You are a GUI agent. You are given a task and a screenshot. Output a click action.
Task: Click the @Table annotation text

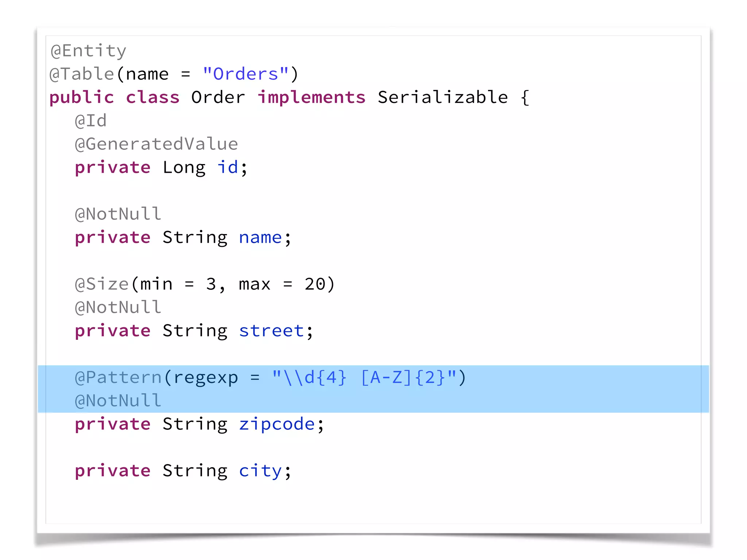82,74
